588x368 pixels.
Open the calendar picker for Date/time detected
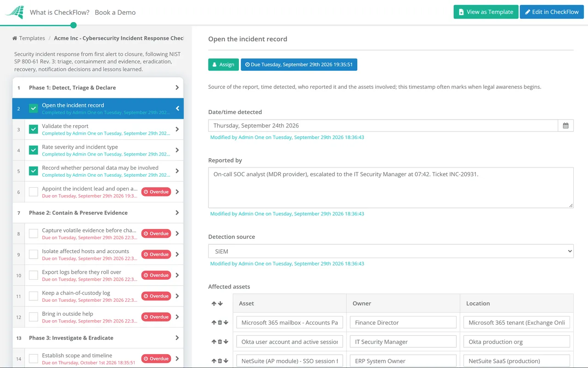(x=565, y=126)
